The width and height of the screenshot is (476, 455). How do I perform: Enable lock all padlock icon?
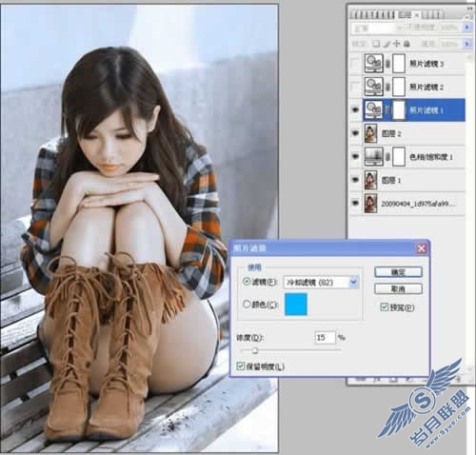pyautogui.click(x=407, y=44)
